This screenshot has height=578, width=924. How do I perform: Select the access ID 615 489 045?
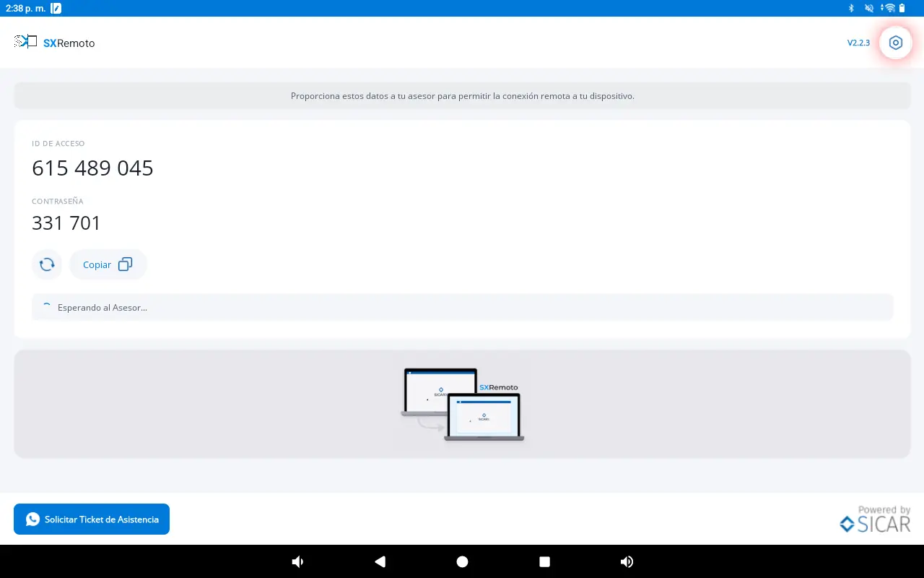[x=92, y=168]
